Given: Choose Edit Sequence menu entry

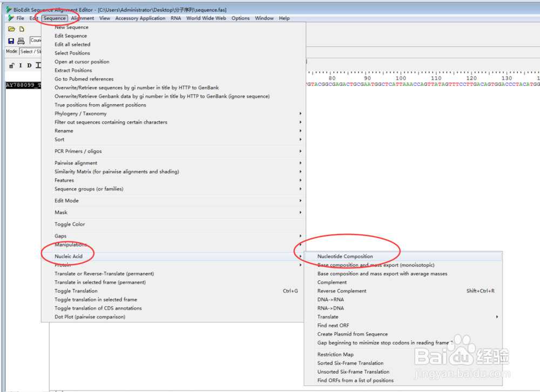Looking at the screenshot, I should point(173,36).
